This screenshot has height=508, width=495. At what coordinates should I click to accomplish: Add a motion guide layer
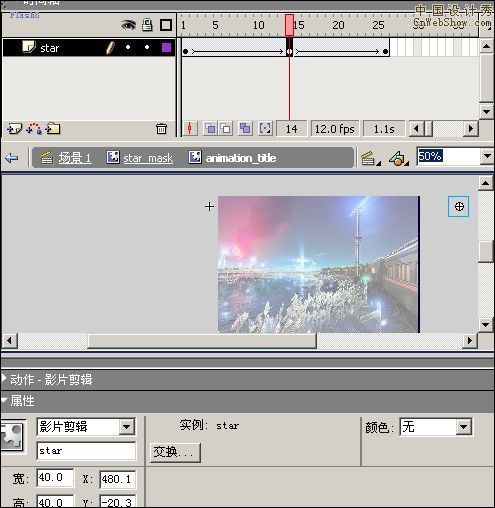pos(34,128)
